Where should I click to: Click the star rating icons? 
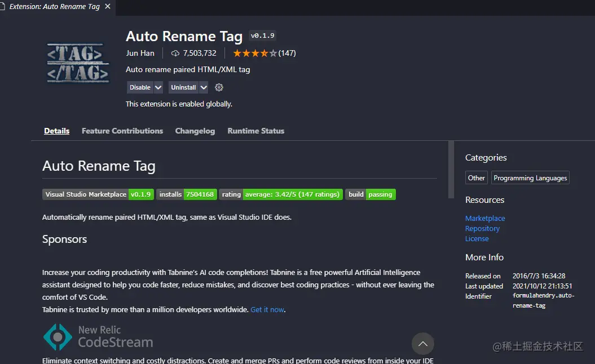tap(254, 53)
